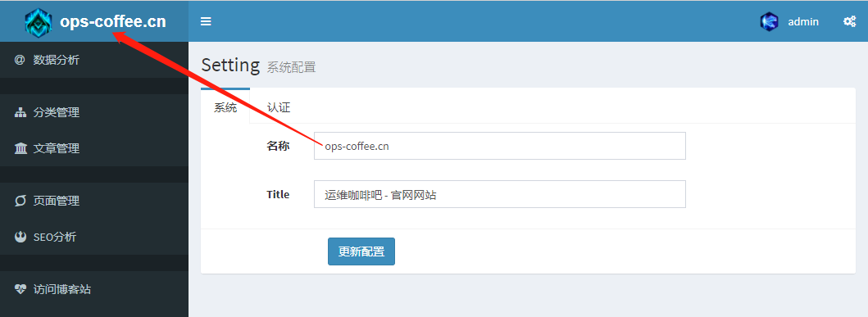The height and width of the screenshot is (317, 868).
Task: Click the rebel icon beside SEO分析
Action: point(20,237)
